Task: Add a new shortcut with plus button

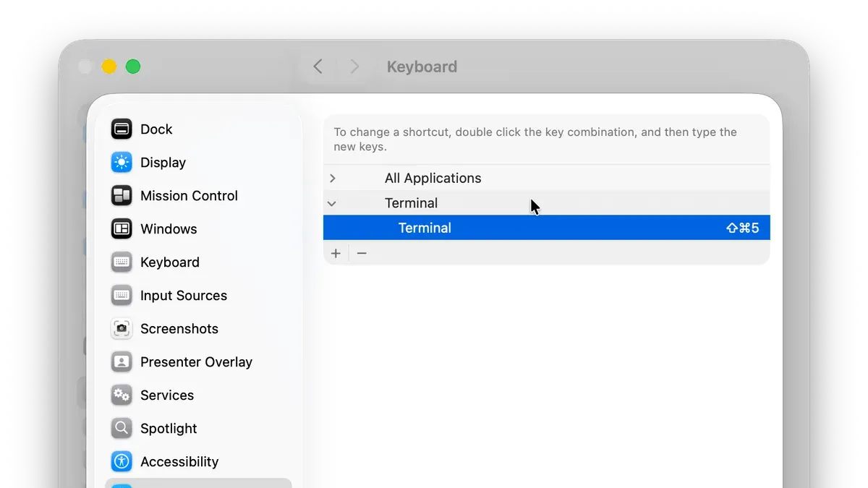Action: (336, 254)
